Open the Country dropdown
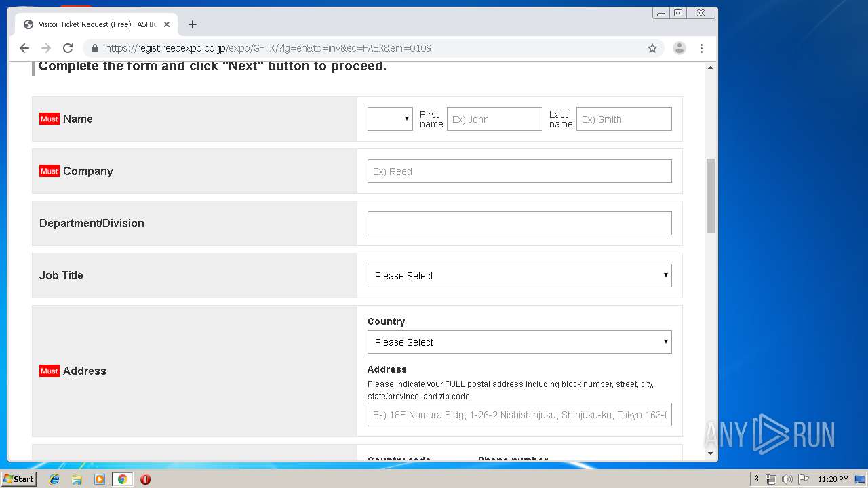Image resolution: width=868 pixels, height=488 pixels. [x=519, y=342]
